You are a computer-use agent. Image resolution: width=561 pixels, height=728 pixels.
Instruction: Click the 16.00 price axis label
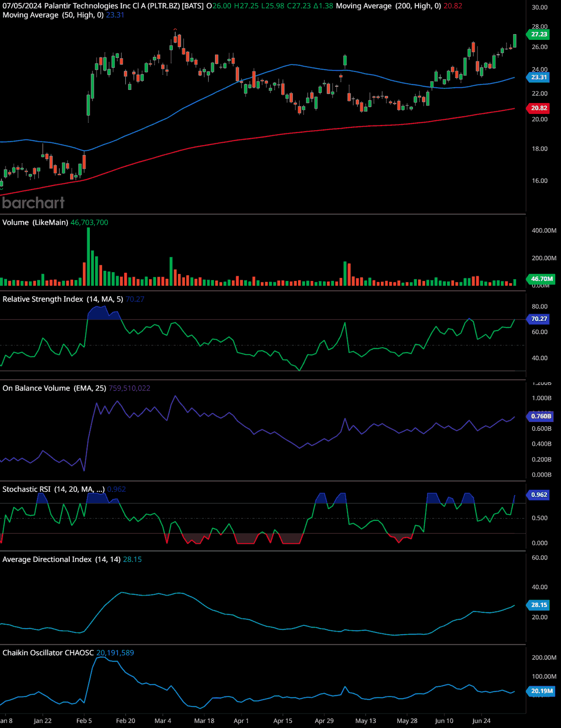click(540, 181)
